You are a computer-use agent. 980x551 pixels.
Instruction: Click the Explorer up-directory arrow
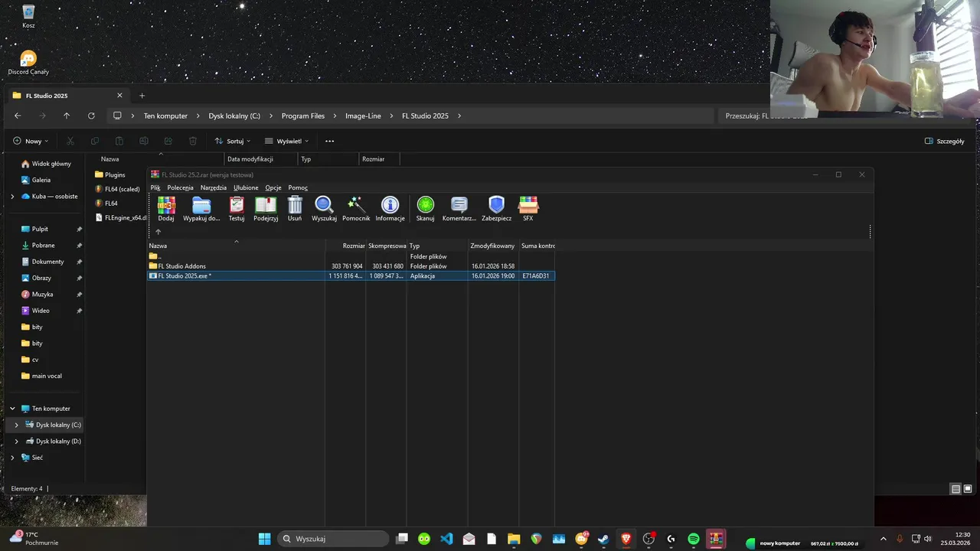click(67, 116)
